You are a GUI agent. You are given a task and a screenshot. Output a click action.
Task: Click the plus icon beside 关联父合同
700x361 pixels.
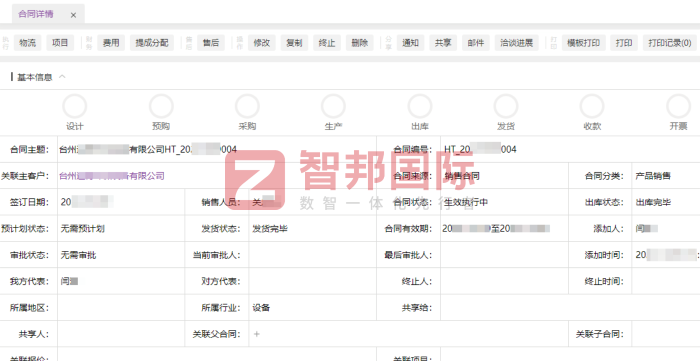pos(257,334)
